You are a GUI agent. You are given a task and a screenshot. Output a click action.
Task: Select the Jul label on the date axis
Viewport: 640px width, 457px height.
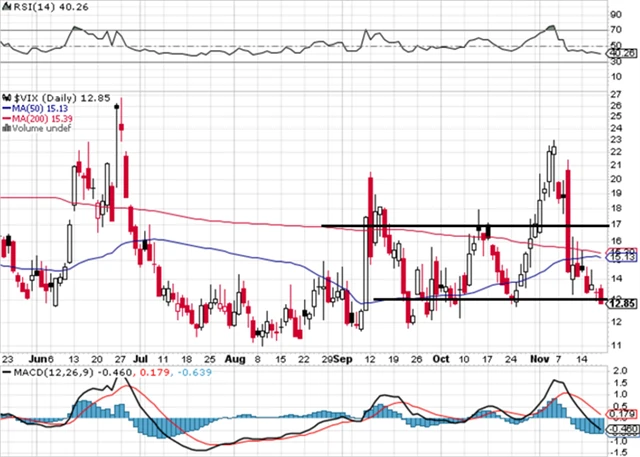point(140,355)
